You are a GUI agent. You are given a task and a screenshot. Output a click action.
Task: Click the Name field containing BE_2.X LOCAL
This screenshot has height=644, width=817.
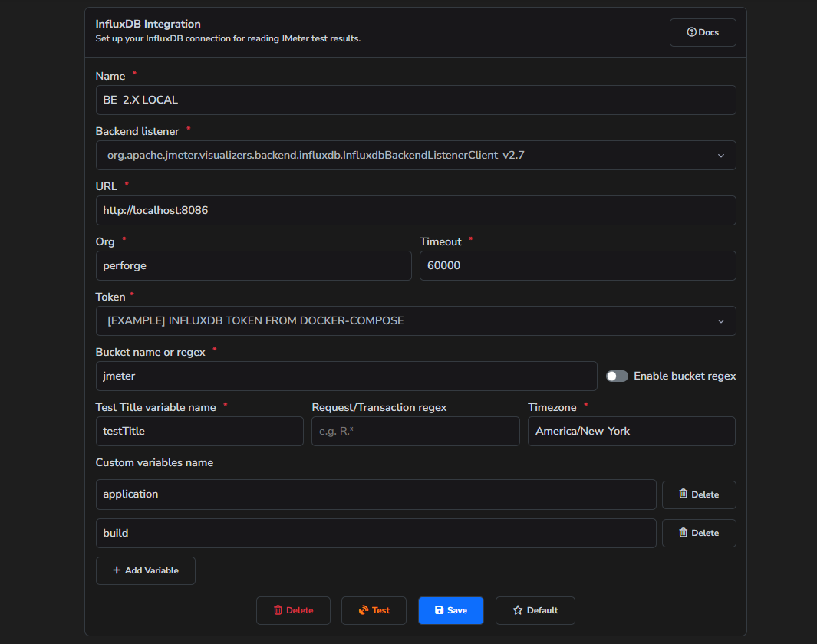(x=416, y=100)
